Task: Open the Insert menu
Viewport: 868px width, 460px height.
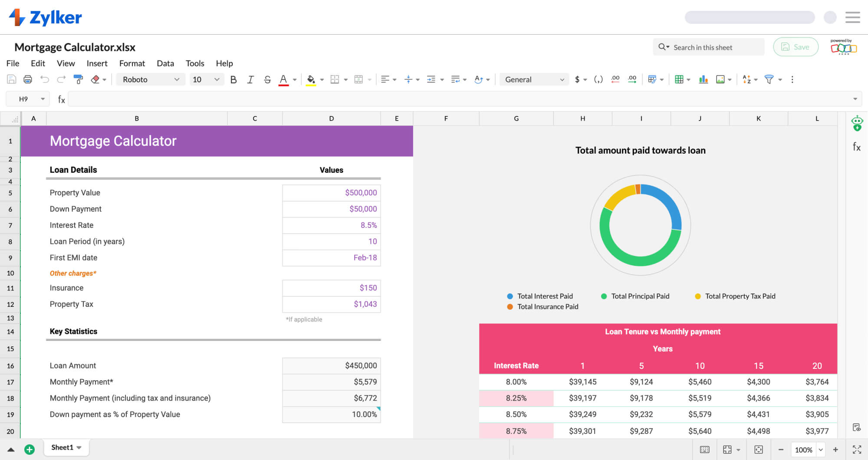Action: pos(97,63)
